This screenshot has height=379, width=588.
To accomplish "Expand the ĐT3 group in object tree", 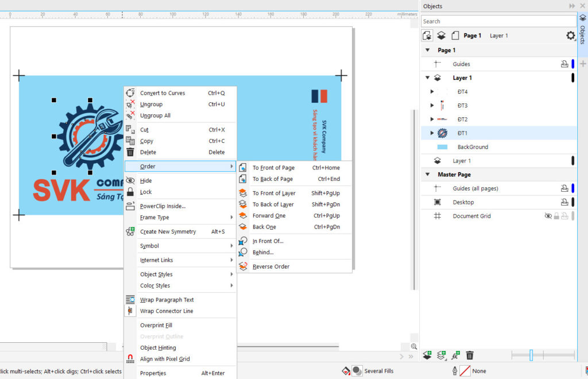I will 432,106.
